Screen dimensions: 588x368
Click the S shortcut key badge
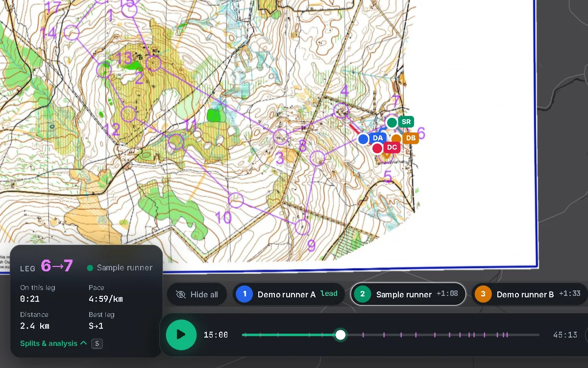[x=97, y=343]
